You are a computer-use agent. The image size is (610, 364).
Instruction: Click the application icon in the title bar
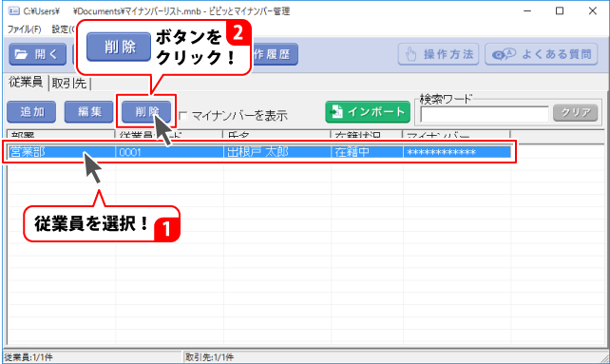point(13,10)
